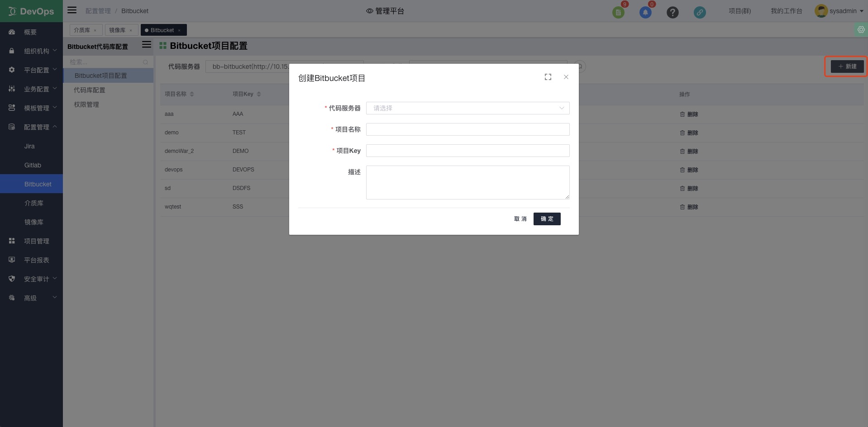This screenshot has width=868, height=427.
Task: Select 代码库配置 tree item
Action: point(108,90)
